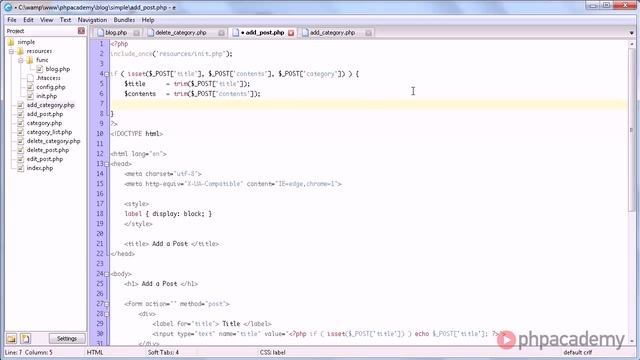Open add_category.php in the project tree

(51, 105)
